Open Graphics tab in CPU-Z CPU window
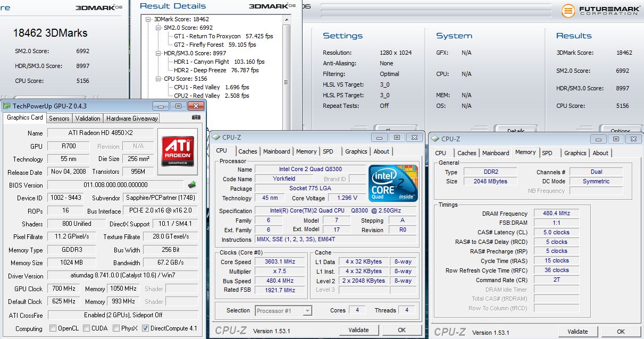644x339 pixels. 356,151
